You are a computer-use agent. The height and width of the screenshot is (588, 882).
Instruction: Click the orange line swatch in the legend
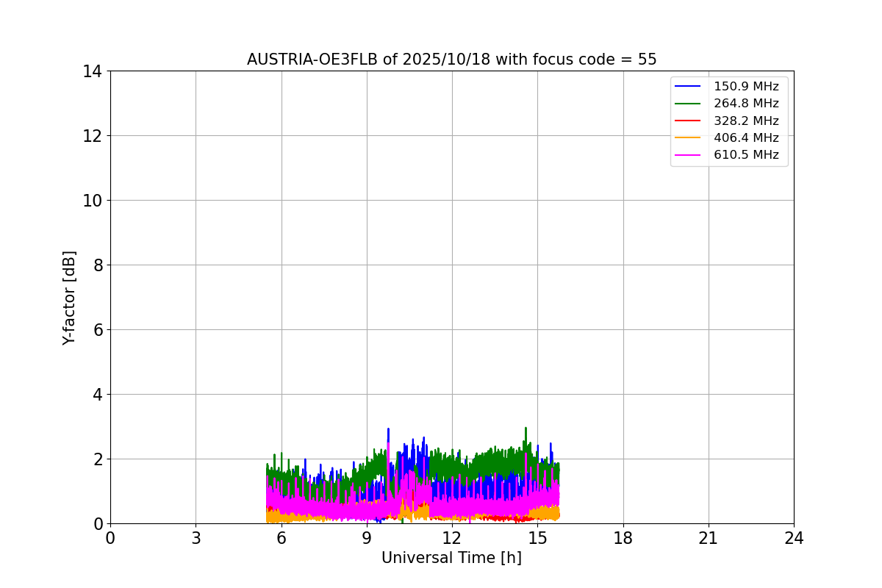point(688,137)
